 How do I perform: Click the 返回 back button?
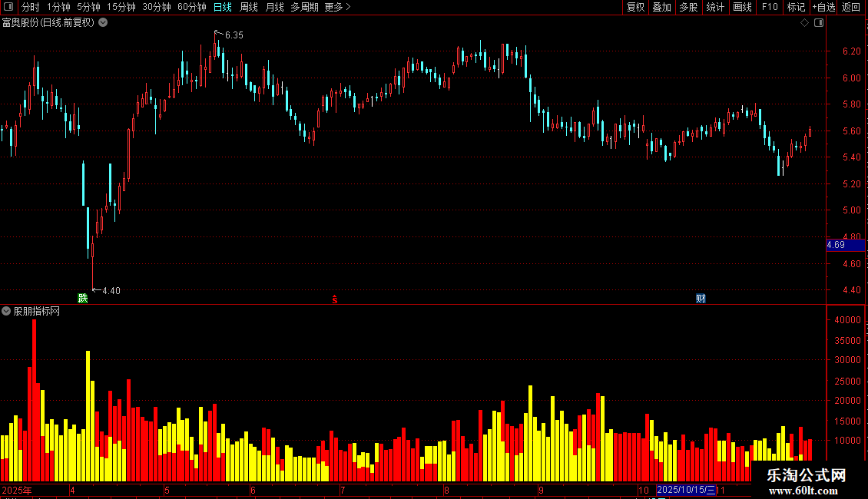coord(851,7)
